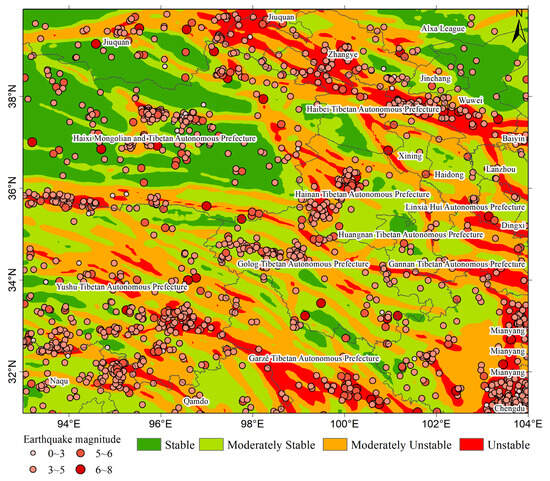Select the 6~8 magnitude legend circle
The image size is (550, 481).
click(x=81, y=469)
